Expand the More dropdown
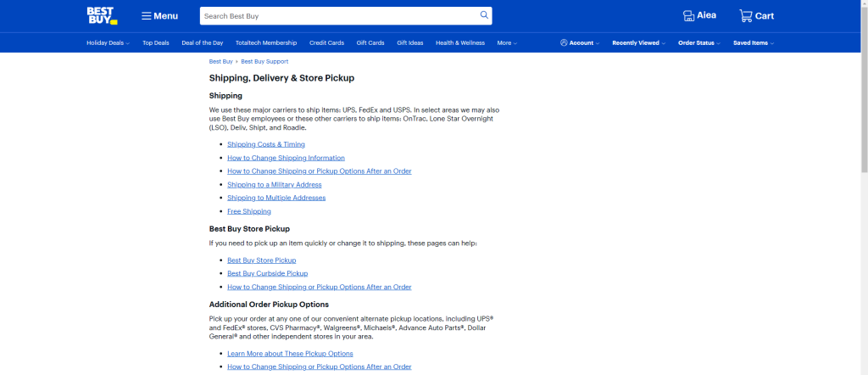868x375 pixels. pyautogui.click(x=507, y=42)
